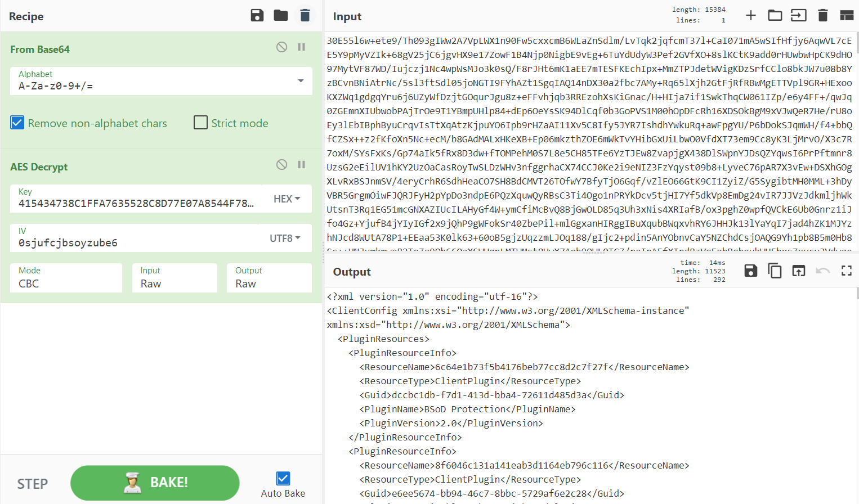Viewport: 859px width, 504px height.
Task: Open the Mode CBC selector
Action: 66,278
